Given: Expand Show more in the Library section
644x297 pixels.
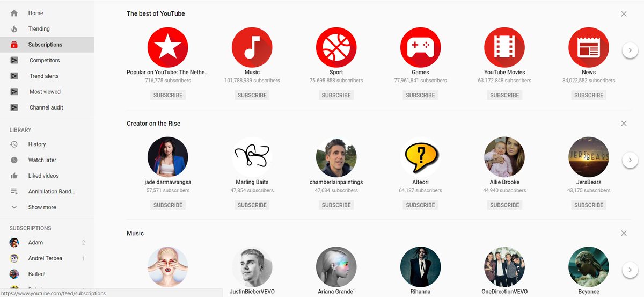Looking at the screenshot, I should [x=42, y=207].
